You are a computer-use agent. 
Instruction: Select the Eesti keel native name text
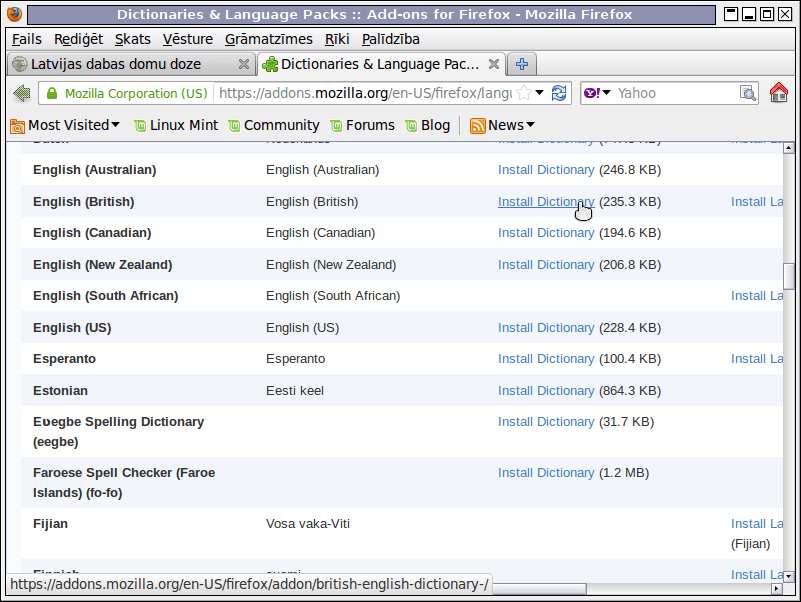point(295,391)
